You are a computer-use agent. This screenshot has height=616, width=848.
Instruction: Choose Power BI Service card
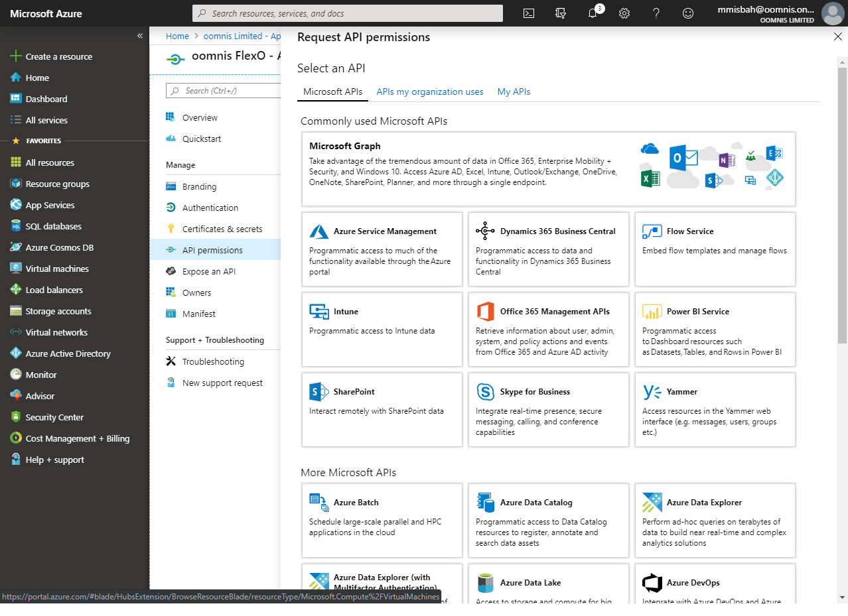pyautogui.click(x=715, y=330)
